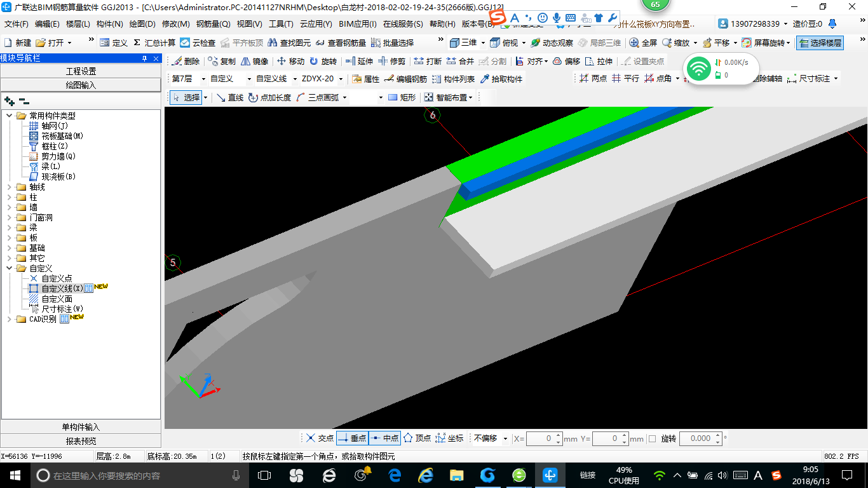Click 平行 (parallel) axis tool
Viewport: 868px width, 488px height.
625,79
